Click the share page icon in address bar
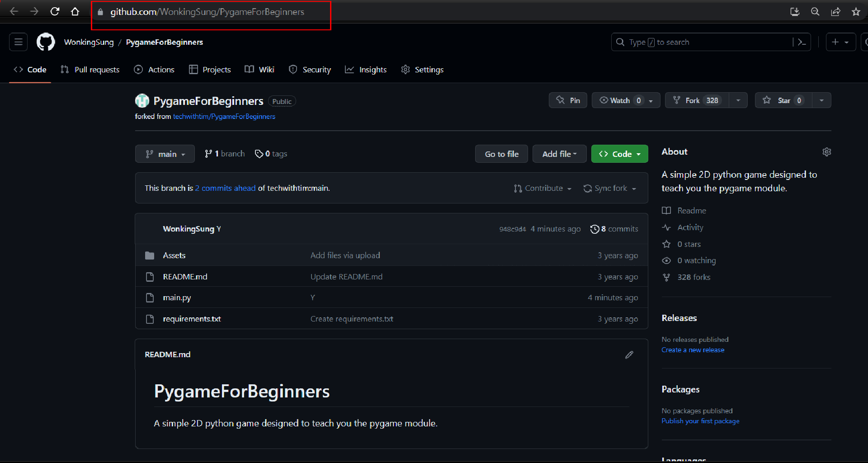This screenshot has width=868, height=463. pyautogui.click(x=835, y=12)
